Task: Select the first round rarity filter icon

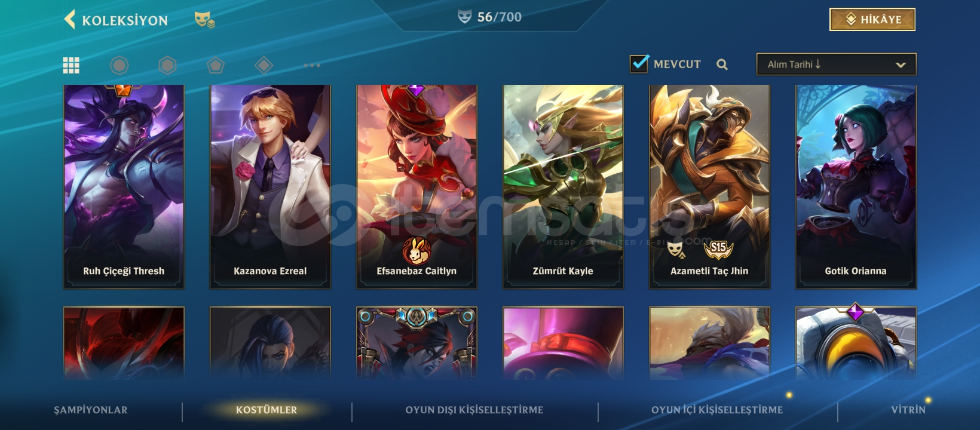Action: coord(120,65)
